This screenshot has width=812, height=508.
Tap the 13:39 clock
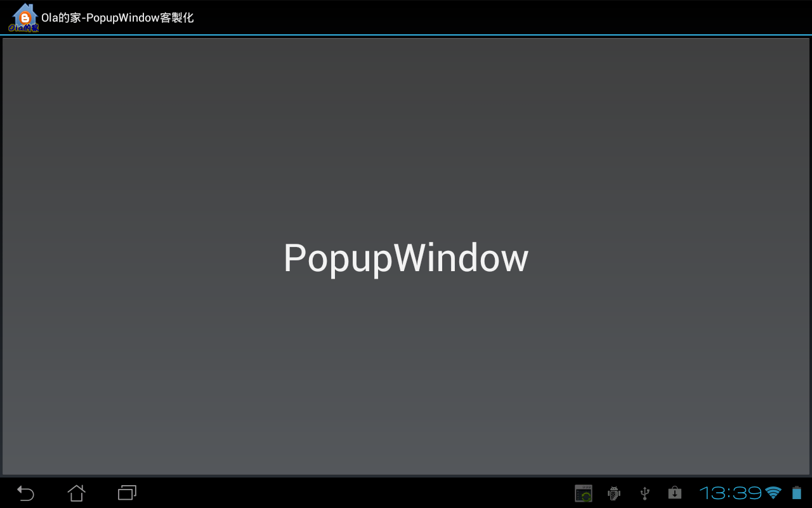pyautogui.click(x=730, y=493)
